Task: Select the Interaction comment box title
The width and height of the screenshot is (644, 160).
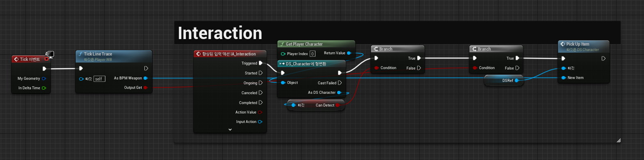Action: pyautogui.click(x=220, y=33)
